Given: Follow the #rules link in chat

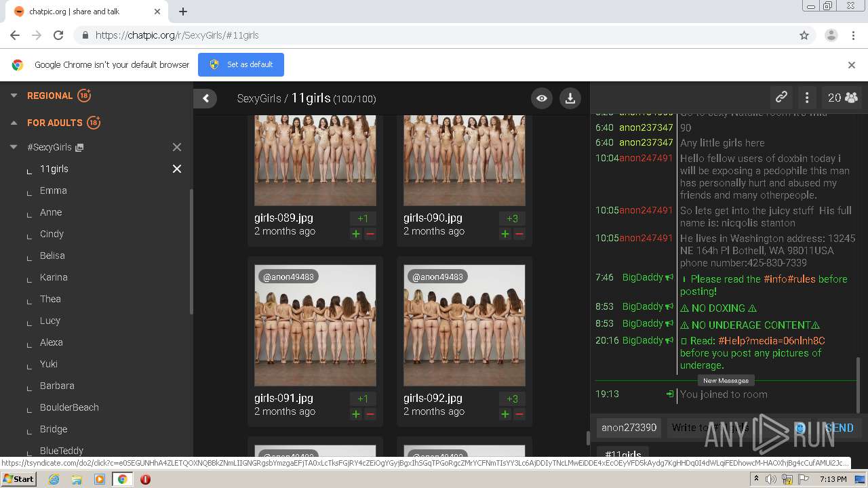Looking at the screenshot, I should coord(803,279).
